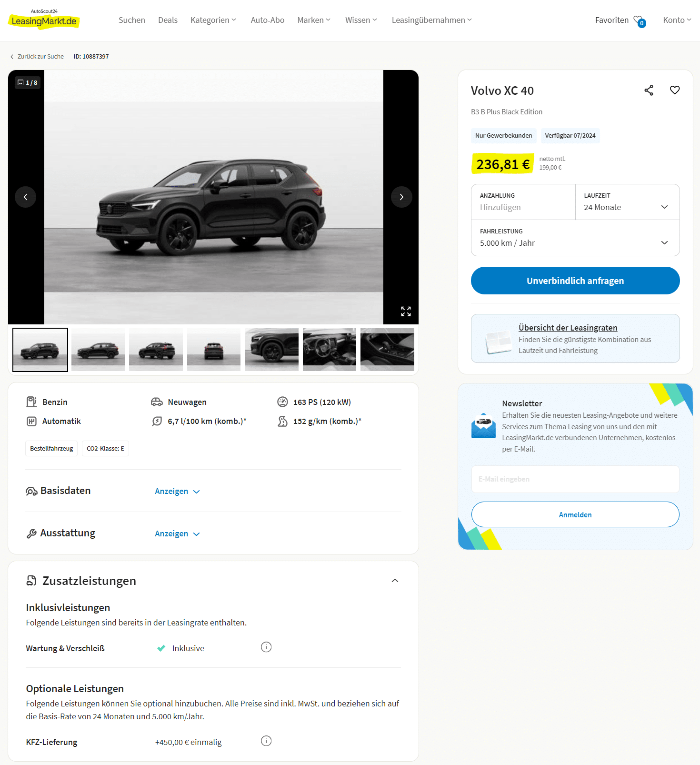This screenshot has height=765, width=700.
Task: Go to Auto-Abo in navigation
Action: [x=268, y=20]
